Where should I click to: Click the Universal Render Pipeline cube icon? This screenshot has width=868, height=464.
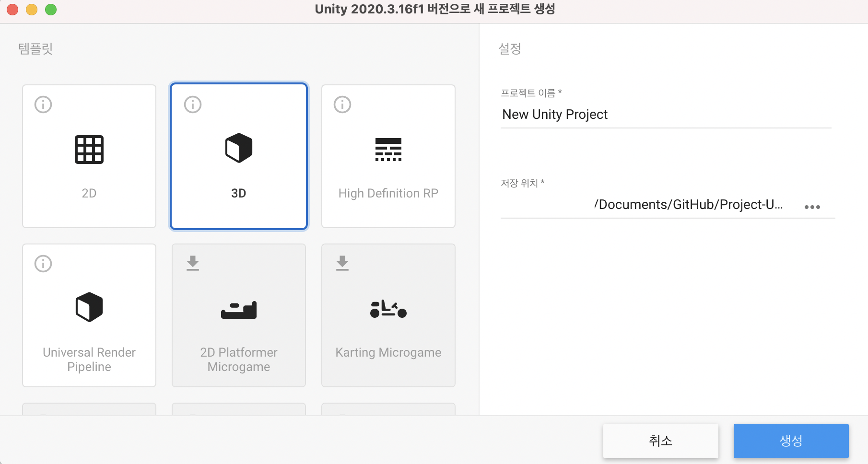click(x=89, y=307)
